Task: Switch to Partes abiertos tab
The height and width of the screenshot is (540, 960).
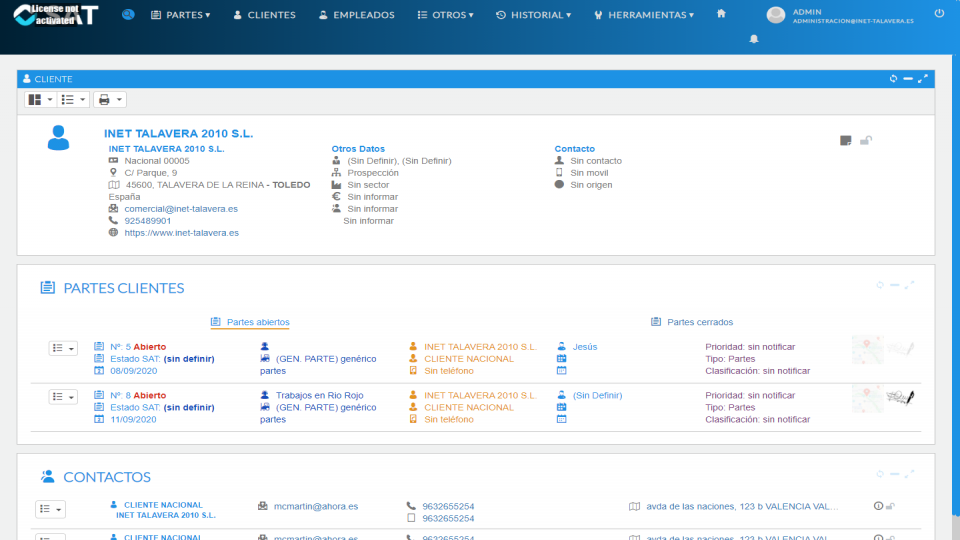Action: point(250,322)
